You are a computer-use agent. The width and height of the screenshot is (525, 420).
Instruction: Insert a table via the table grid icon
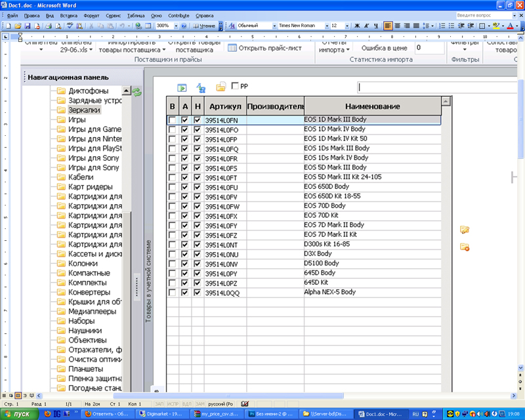point(148,26)
